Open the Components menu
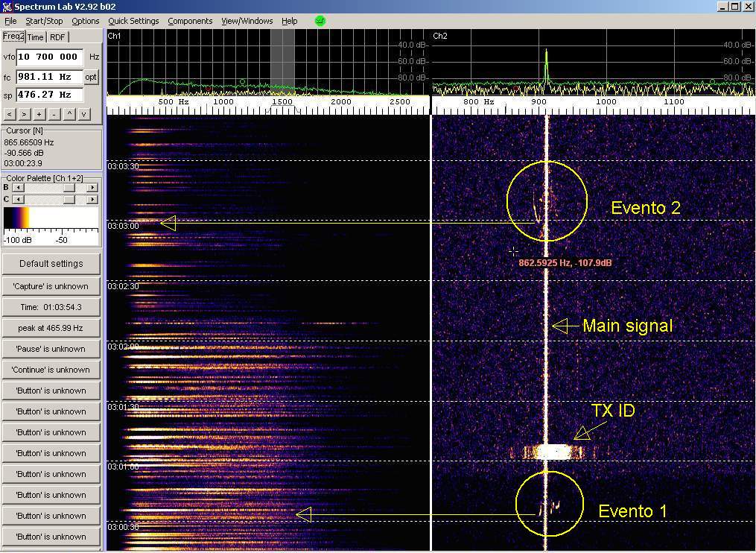 pos(190,21)
